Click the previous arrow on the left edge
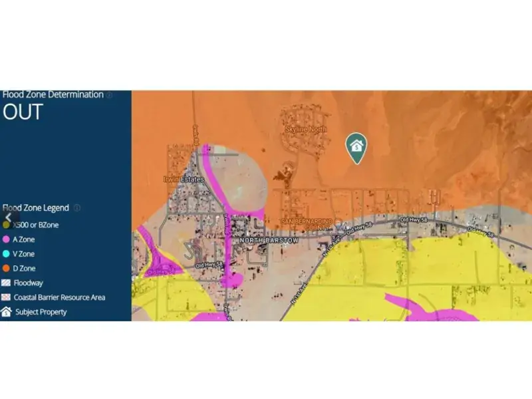 click(x=8, y=217)
